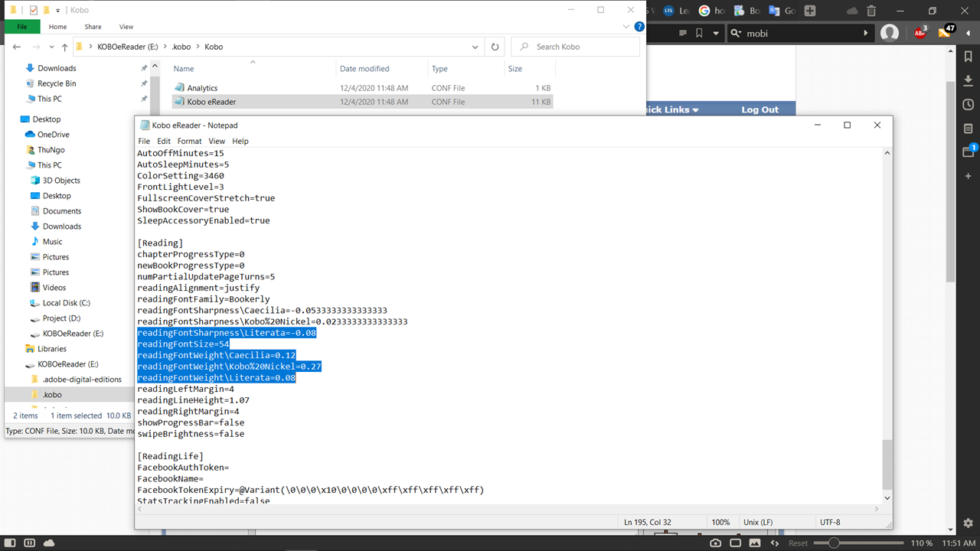Open browser closed tabs trash icon
The width and height of the screenshot is (980, 551).
coord(871,11)
